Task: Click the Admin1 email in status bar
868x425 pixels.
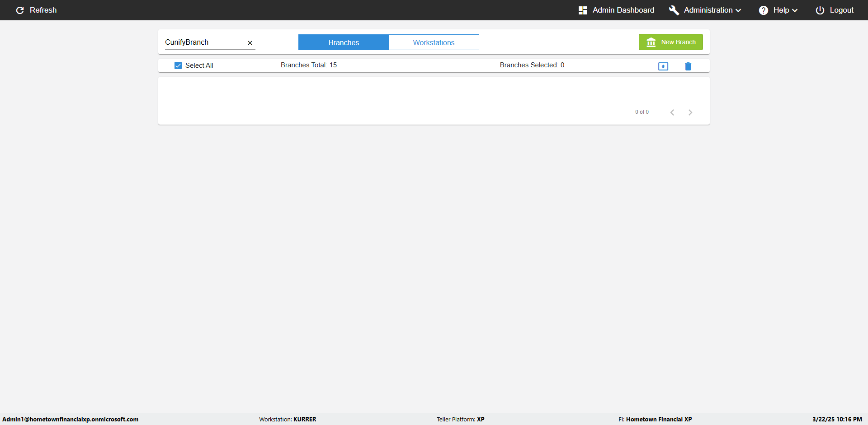Action: click(71, 419)
